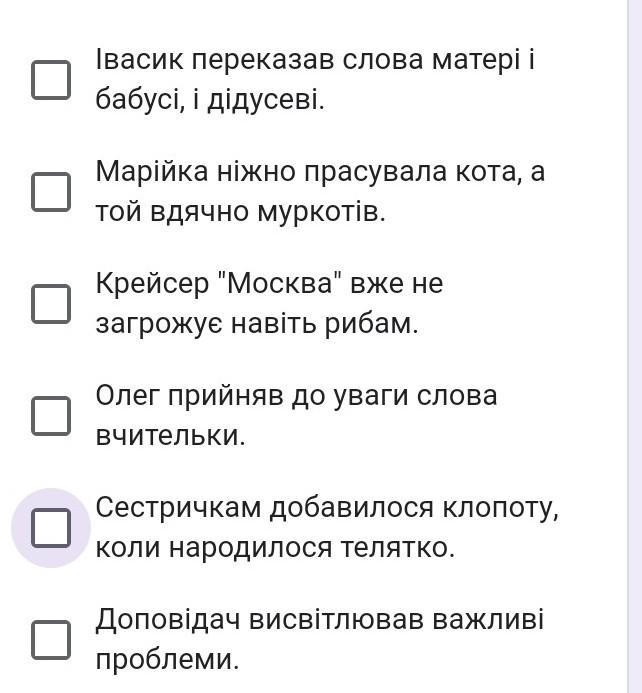This screenshot has width=642, height=693.
Task: Click the sentence about Марійка and the cat
Action: (x=320, y=171)
